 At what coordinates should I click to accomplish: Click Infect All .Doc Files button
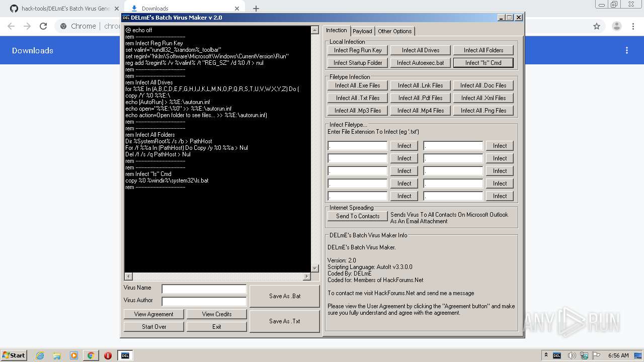484,85
